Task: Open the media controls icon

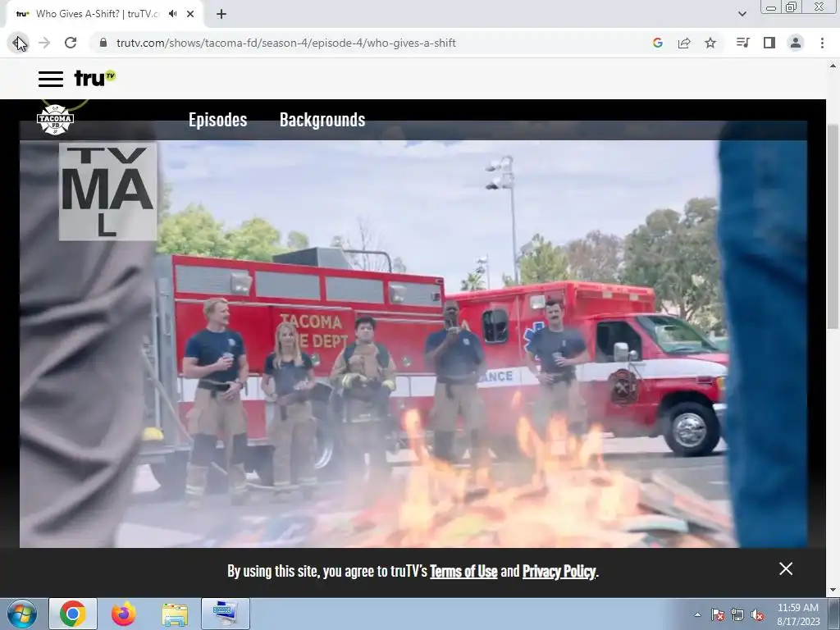Action: click(x=742, y=43)
